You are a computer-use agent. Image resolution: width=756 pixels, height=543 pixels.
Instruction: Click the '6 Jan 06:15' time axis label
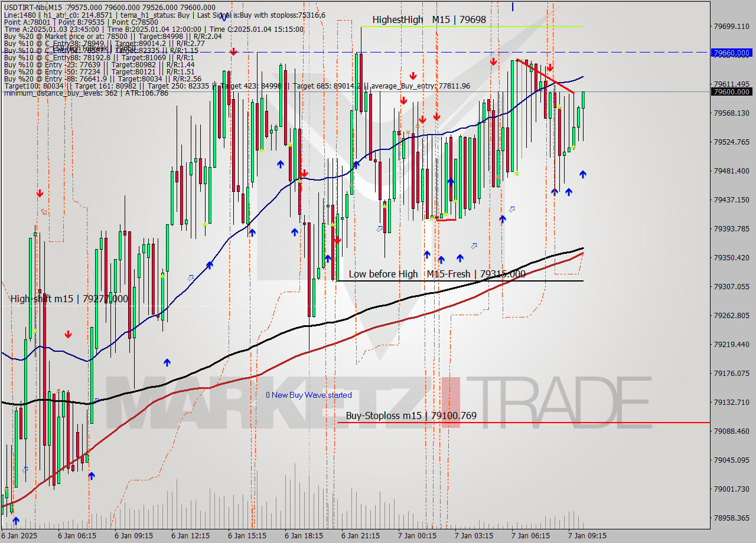tap(77, 536)
